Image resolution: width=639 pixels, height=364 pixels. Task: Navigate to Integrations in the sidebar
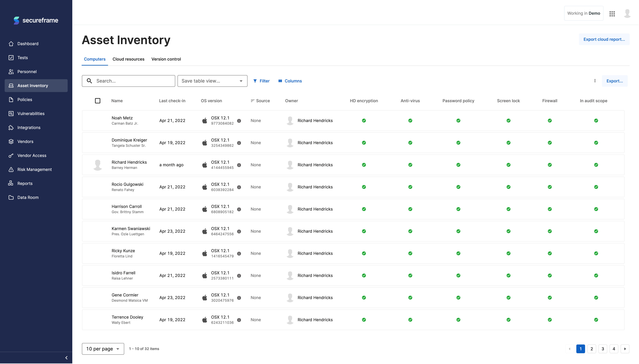[29, 128]
